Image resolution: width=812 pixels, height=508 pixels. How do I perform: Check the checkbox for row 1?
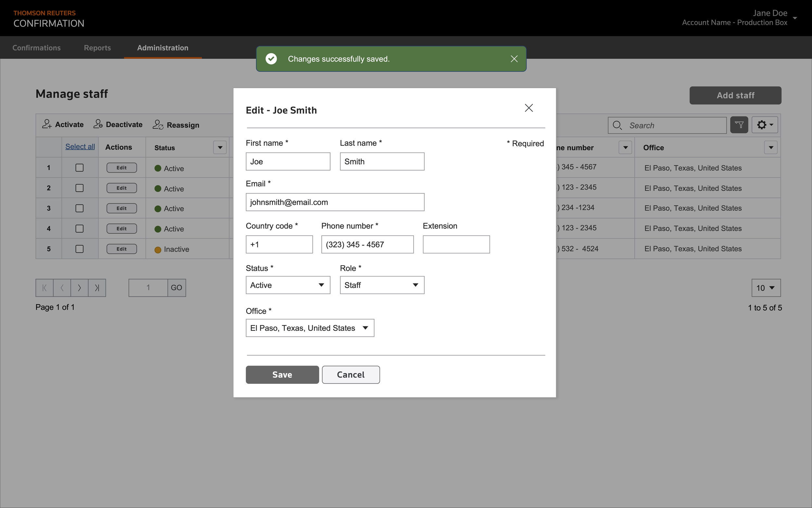(x=79, y=168)
